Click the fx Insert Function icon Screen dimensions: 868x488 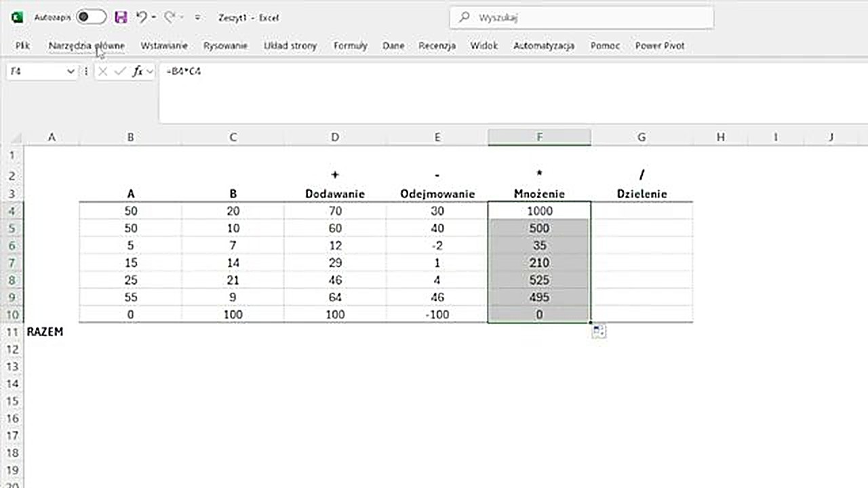[137, 71]
